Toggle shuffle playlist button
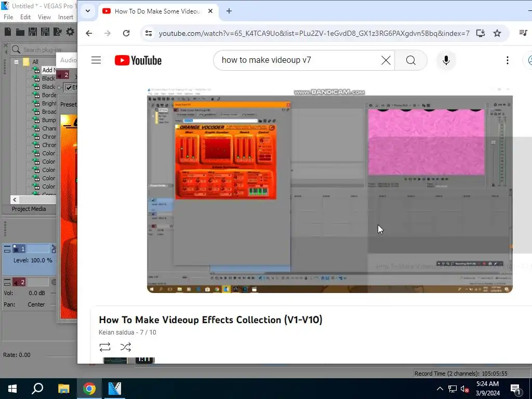The width and height of the screenshot is (532, 399). (x=126, y=347)
